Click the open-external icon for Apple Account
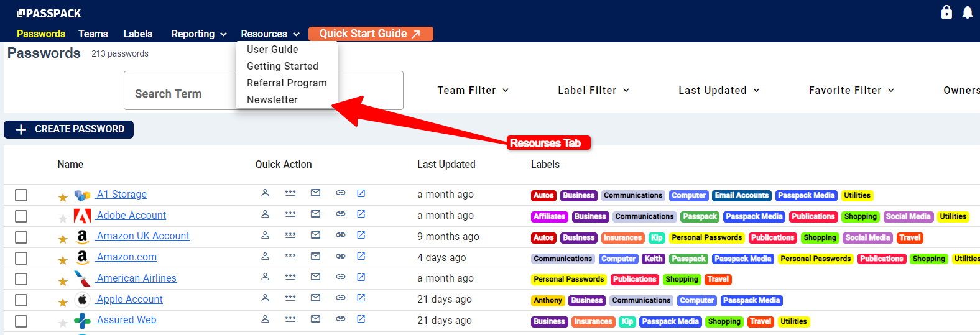The height and width of the screenshot is (335, 980). (x=361, y=298)
